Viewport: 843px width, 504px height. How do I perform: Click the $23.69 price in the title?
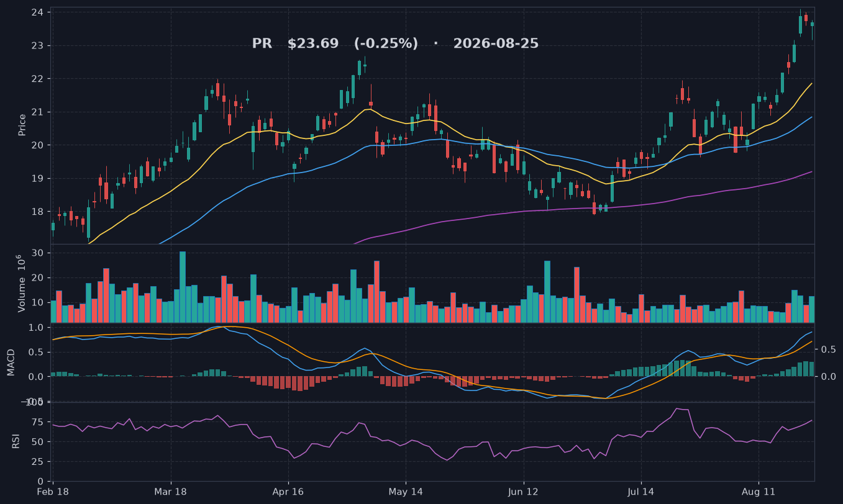(313, 44)
